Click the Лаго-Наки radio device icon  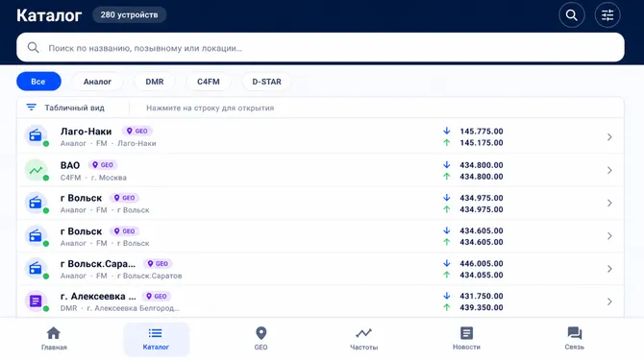coord(36,135)
